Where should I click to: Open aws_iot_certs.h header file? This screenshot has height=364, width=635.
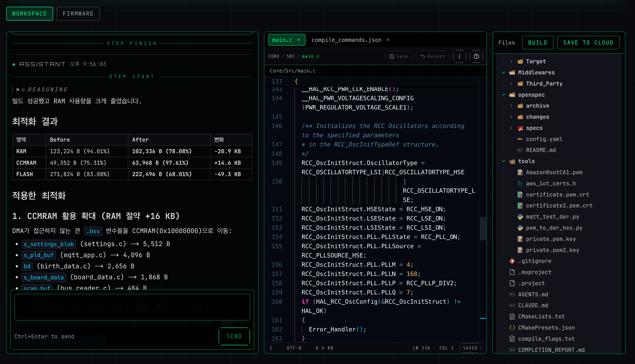[551, 183]
